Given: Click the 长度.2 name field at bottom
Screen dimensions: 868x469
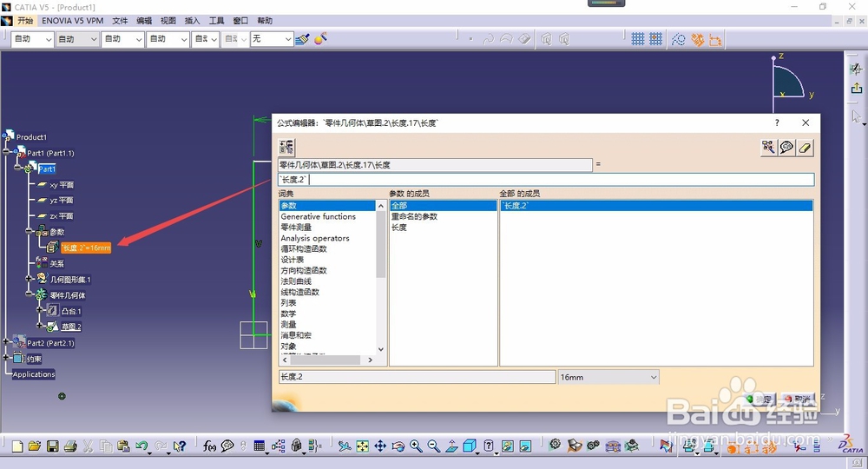Looking at the screenshot, I should click(x=417, y=377).
